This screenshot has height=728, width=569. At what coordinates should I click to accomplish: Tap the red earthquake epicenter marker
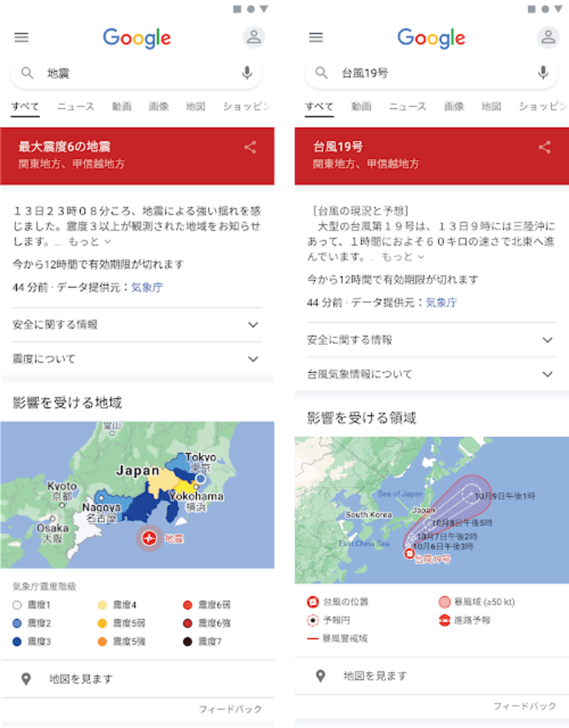(149, 538)
